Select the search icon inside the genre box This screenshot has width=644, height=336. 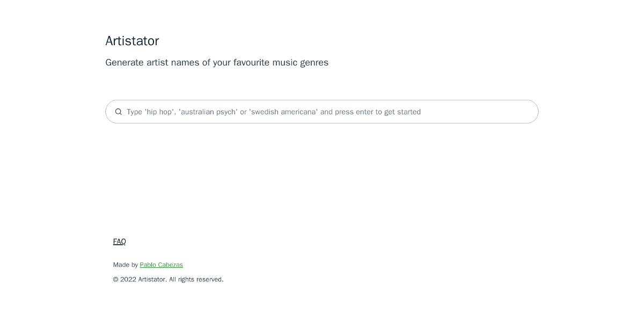[119, 112]
